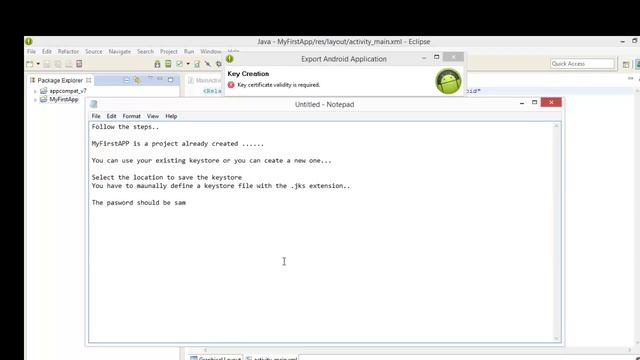Image resolution: width=640 pixels, height=360 pixels.
Task: Click "Key certificate validity is required." message
Action: pos(278,85)
